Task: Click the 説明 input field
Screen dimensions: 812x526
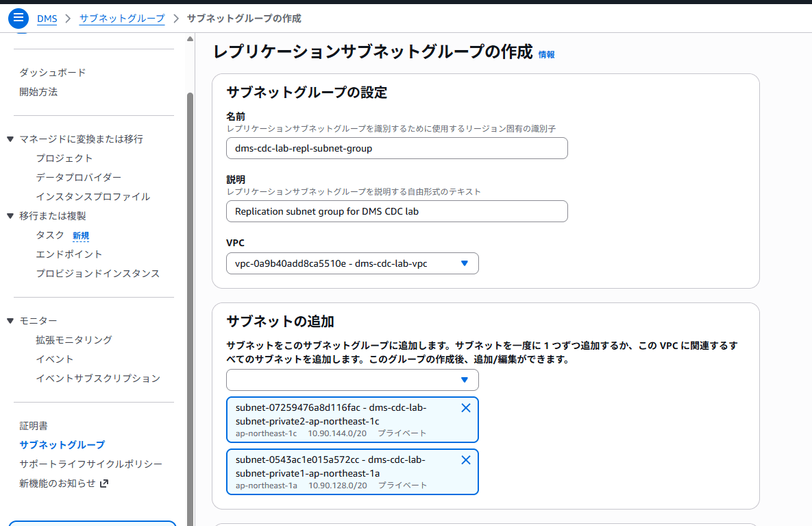Action: click(397, 211)
